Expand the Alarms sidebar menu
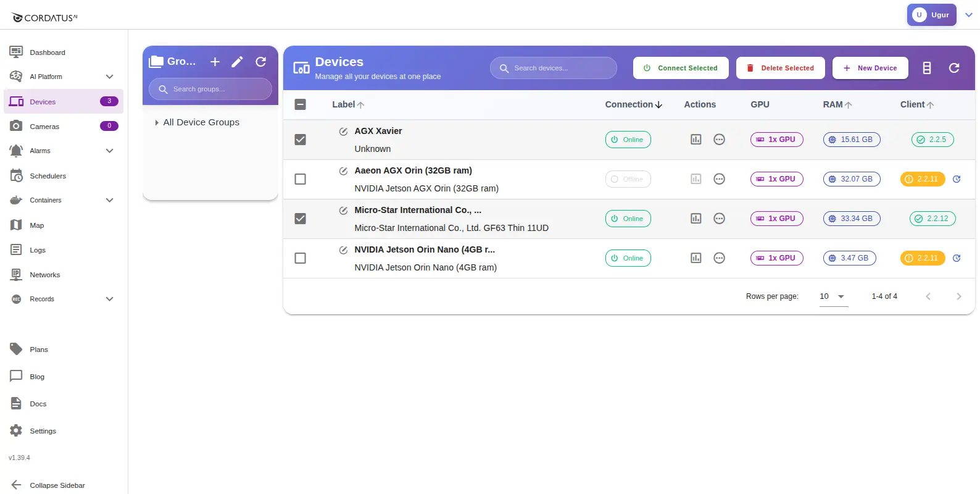The width and height of the screenshot is (980, 494). point(63,151)
